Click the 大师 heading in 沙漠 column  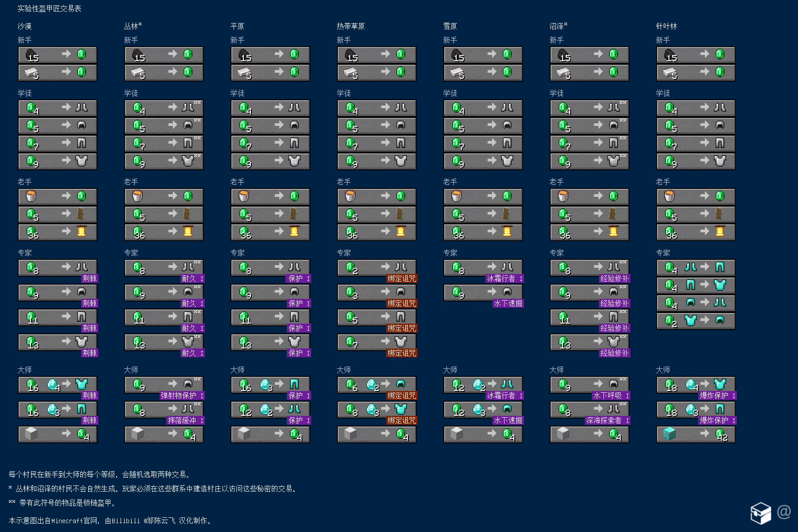pos(25,370)
